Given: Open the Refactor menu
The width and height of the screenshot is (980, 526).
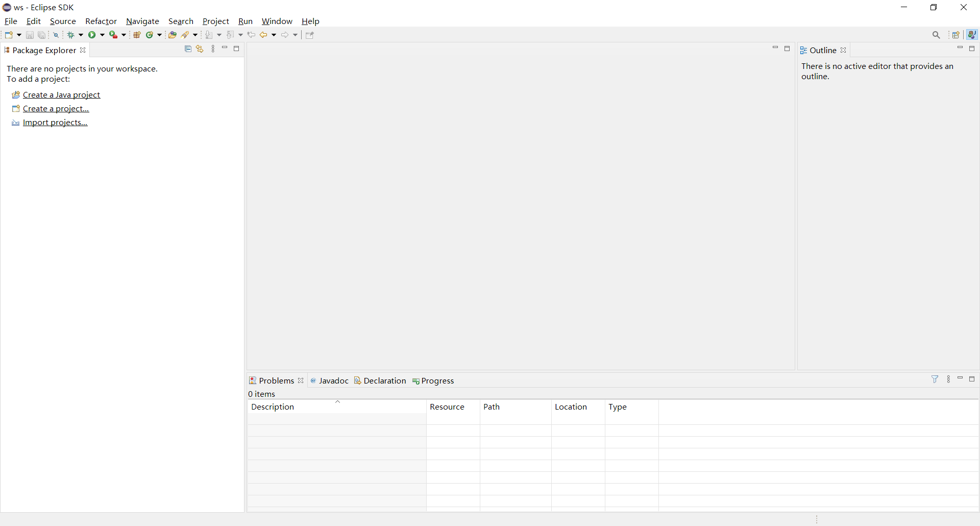Looking at the screenshot, I should point(101,21).
